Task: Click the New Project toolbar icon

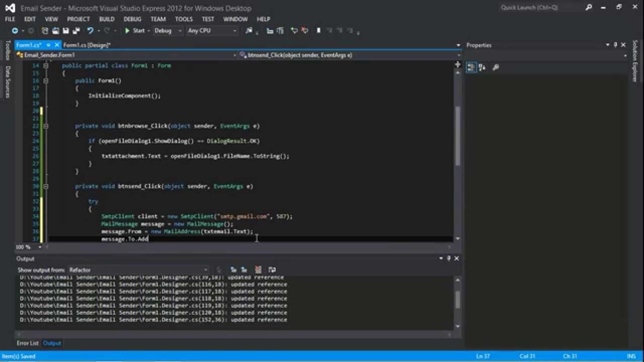Action: click(x=46, y=31)
